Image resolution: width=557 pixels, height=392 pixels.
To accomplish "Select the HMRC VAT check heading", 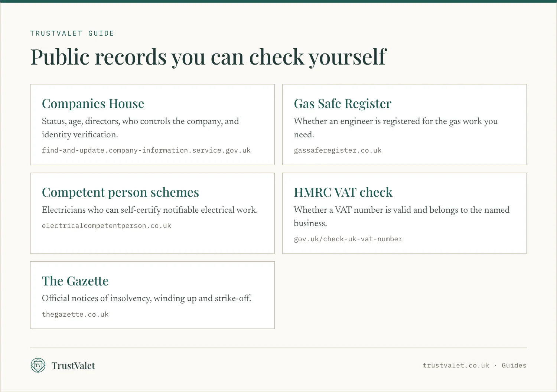I will (x=343, y=192).
